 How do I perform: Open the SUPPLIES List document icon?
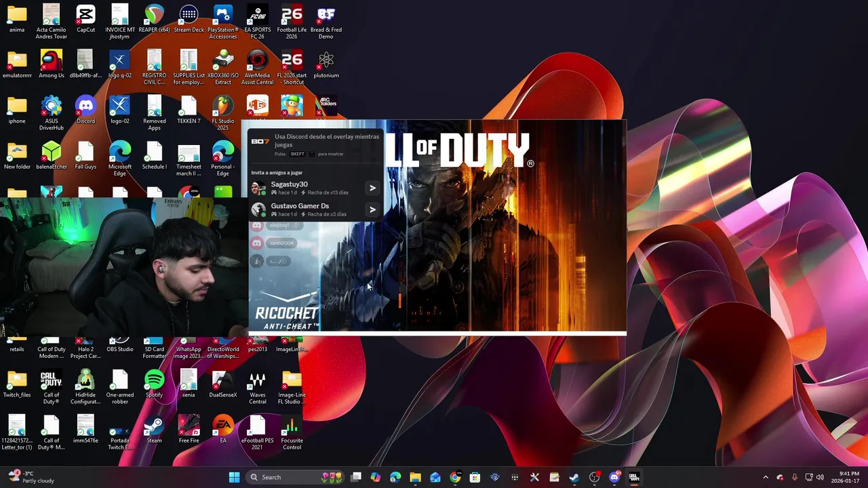coord(189,68)
